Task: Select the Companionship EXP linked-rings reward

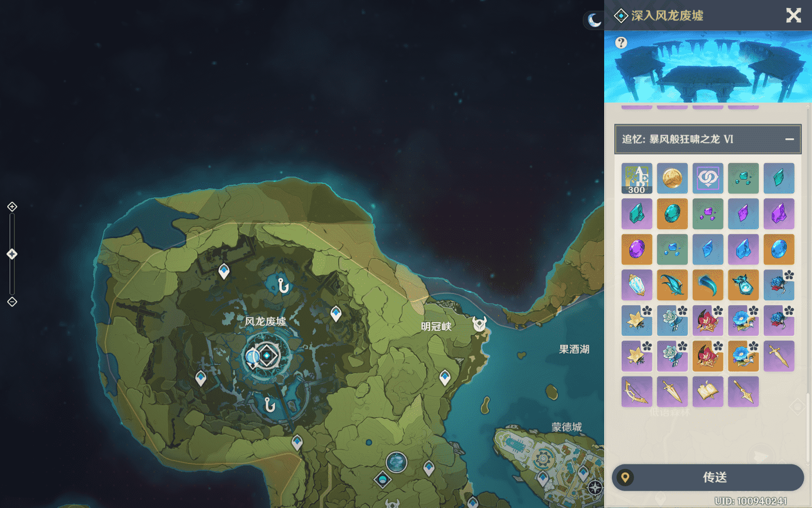Action: pos(708,179)
